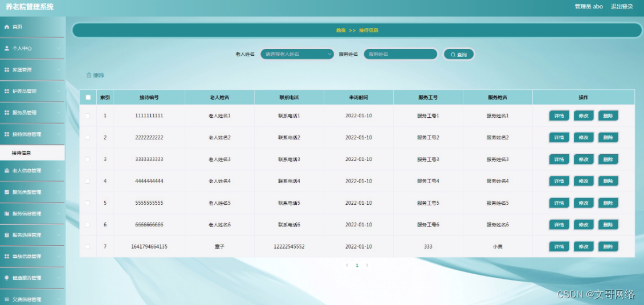Open the 事故信息管理 menu label

point(27,256)
